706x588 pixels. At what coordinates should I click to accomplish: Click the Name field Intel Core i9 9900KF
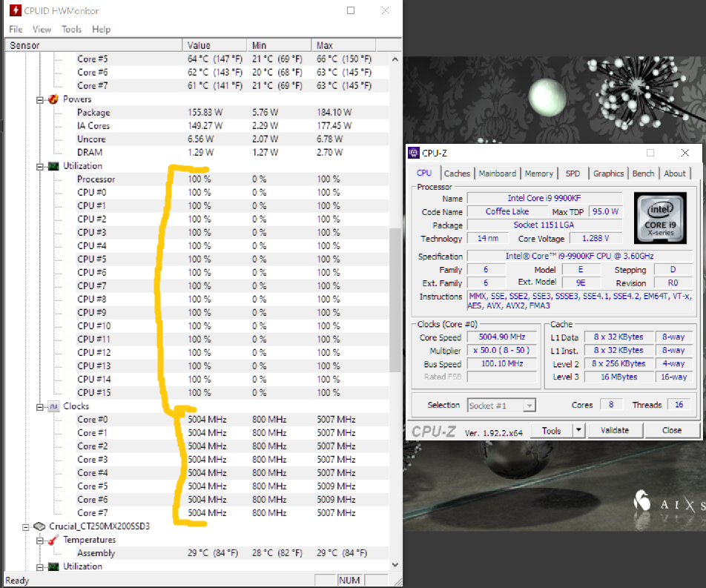[x=544, y=198]
